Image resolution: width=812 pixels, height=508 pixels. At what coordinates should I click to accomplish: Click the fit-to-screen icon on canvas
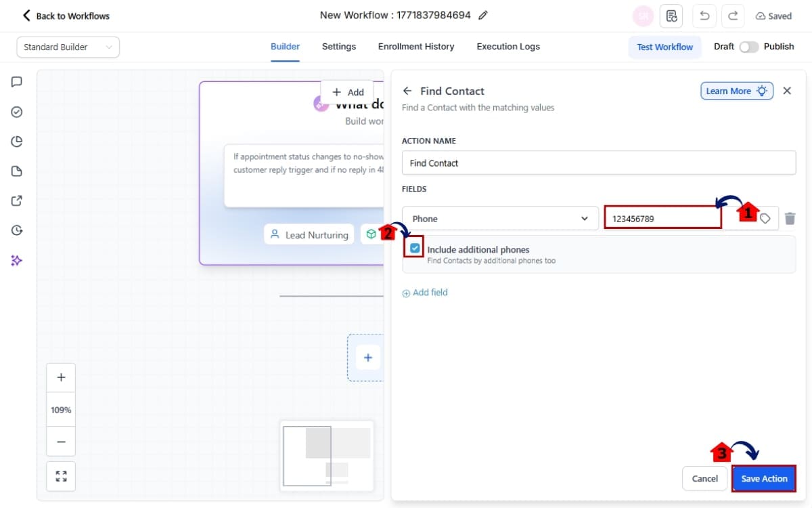click(x=61, y=476)
